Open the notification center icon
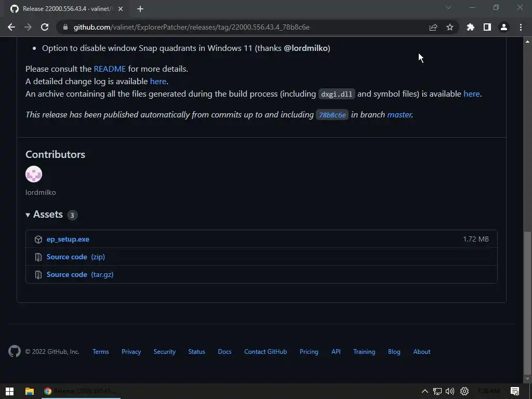Screen dimensions: 532x399 tap(515, 391)
